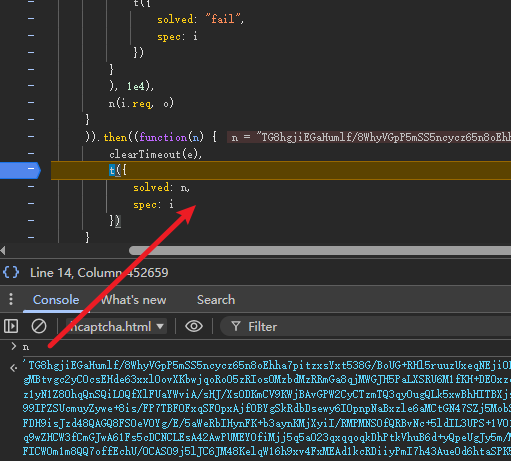Viewport: 511px width, 461px height.
Task: Open the Search tab
Action: (x=216, y=300)
